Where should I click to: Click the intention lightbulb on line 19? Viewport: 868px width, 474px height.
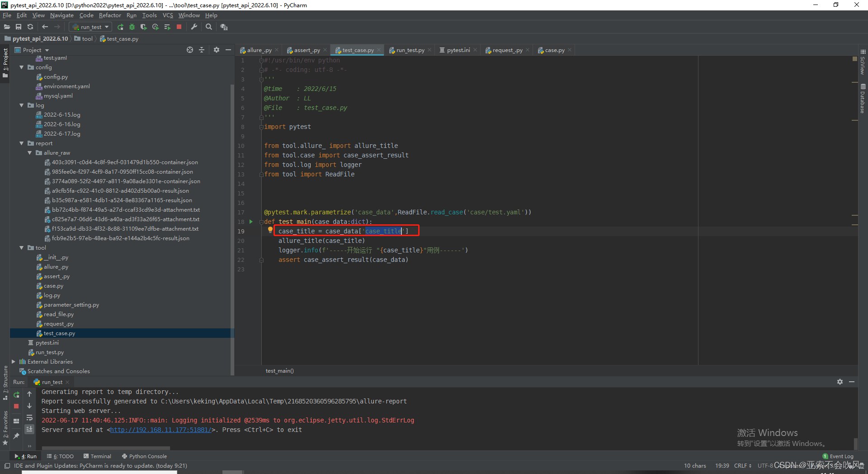pos(270,230)
